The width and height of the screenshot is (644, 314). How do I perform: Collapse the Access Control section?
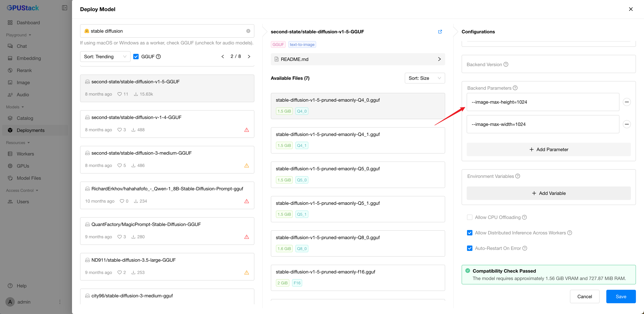click(22, 190)
